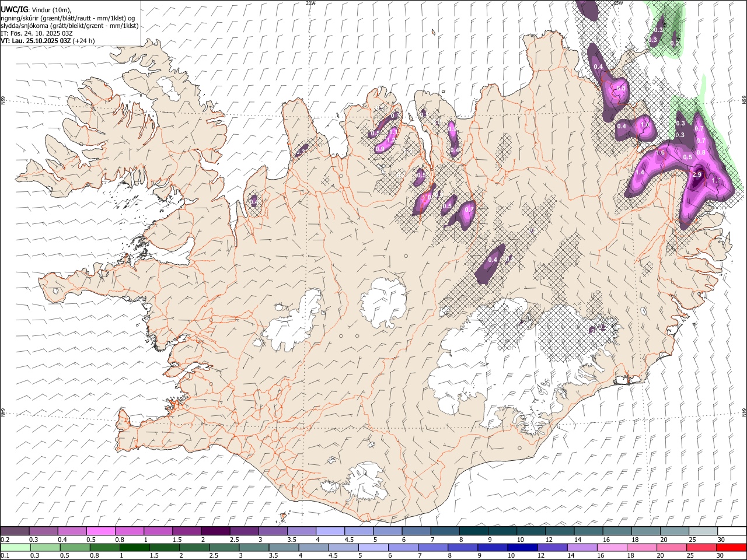Select the 1.4 precipitation value on the map
The width and height of the screenshot is (747, 560).
pos(640,173)
